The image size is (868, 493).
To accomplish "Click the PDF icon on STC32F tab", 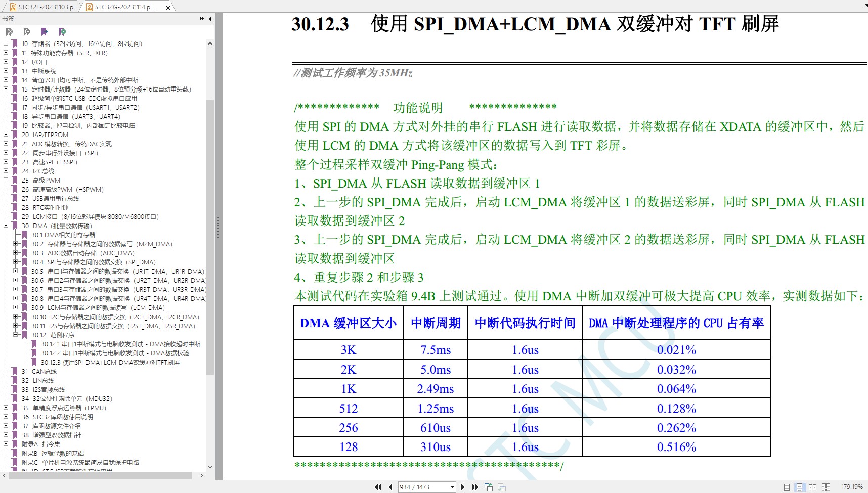I will 13,7.
